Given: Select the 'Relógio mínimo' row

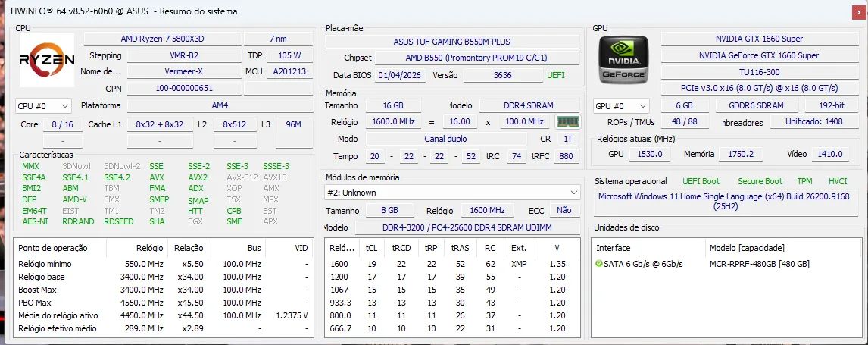Looking at the screenshot, I should point(164,264).
